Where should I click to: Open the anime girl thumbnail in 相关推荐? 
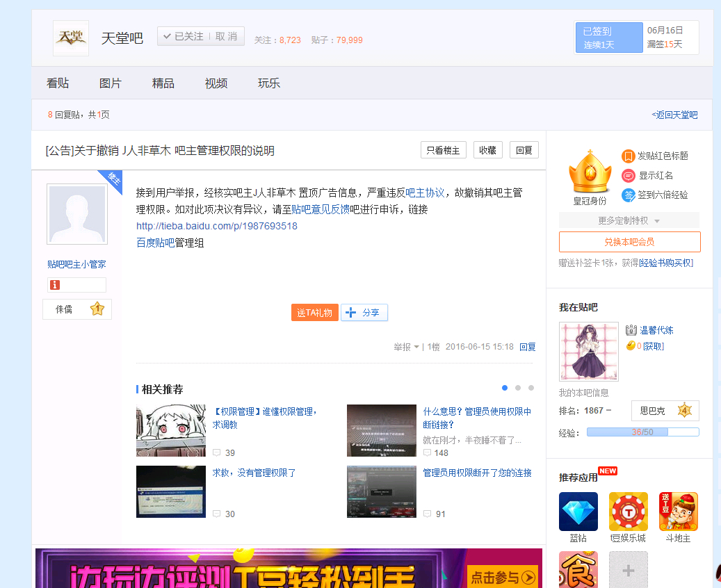pos(171,430)
